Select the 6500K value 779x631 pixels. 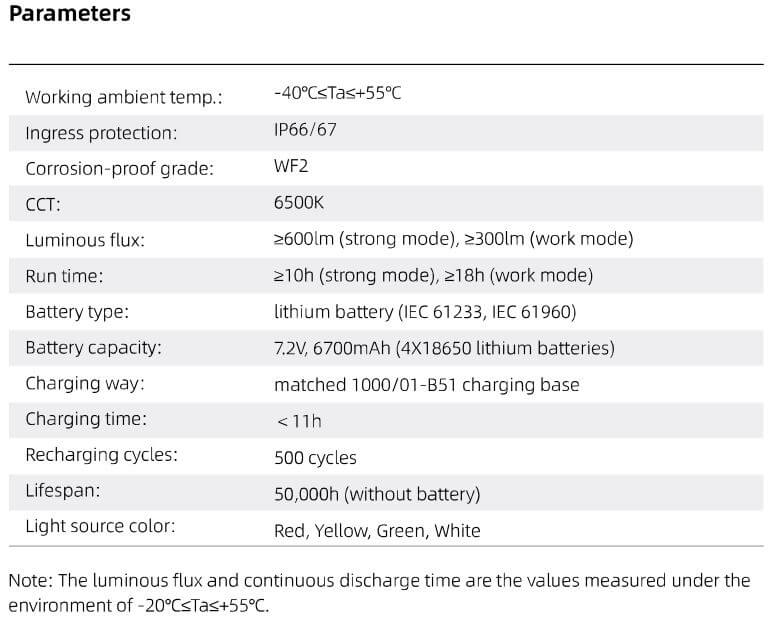point(299,202)
